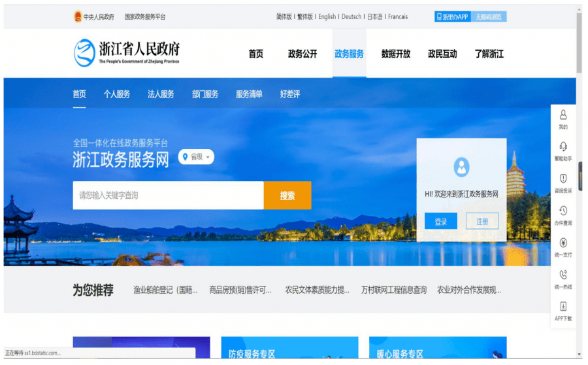Click the user avatar in login panel
Screen dimensions: 588x365
click(x=462, y=167)
